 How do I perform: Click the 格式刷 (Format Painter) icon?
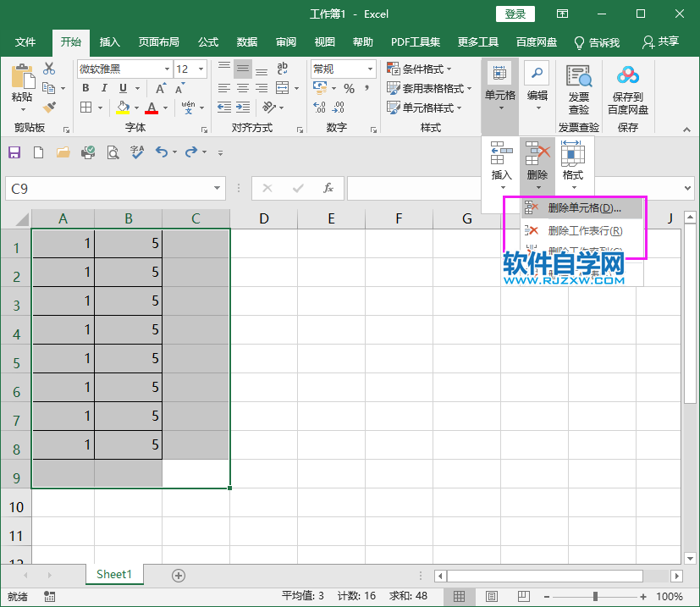[49, 108]
